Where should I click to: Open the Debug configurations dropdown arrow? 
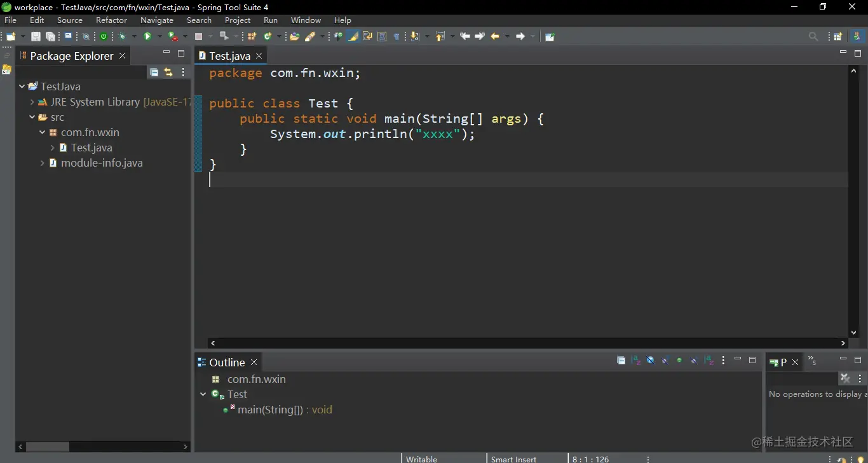coord(134,37)
